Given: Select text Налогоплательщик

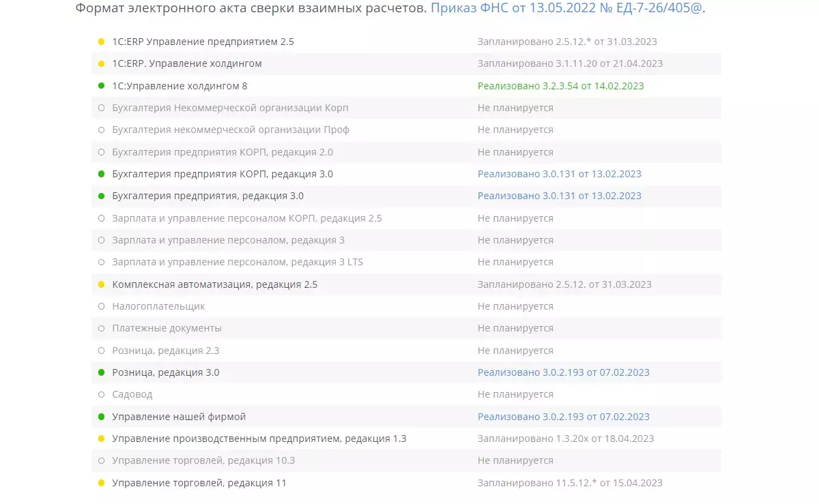Looking at the screenshot, I should pos(159,306).
